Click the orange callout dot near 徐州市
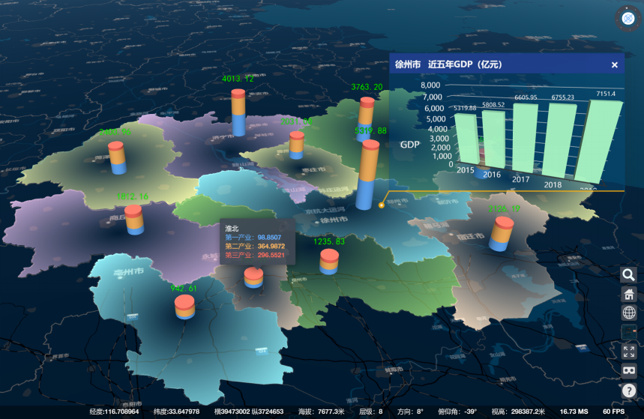 [382, 205]
